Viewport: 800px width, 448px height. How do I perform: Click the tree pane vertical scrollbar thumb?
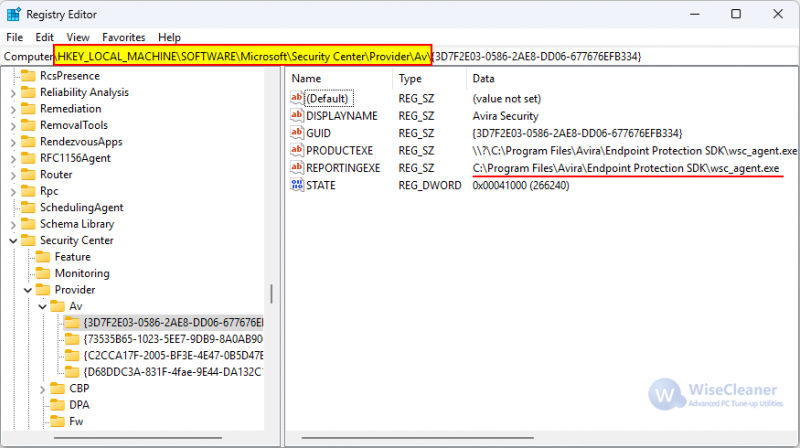point(271,293)
